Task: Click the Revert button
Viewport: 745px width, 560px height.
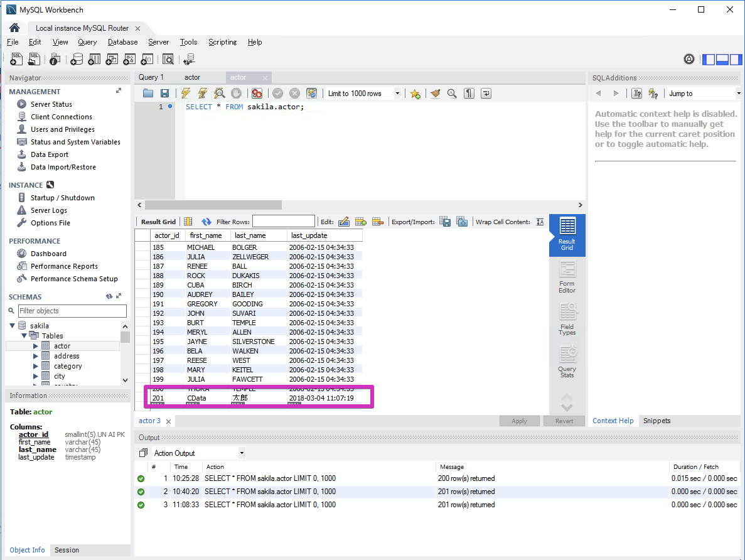Action: tap(564, 421)
